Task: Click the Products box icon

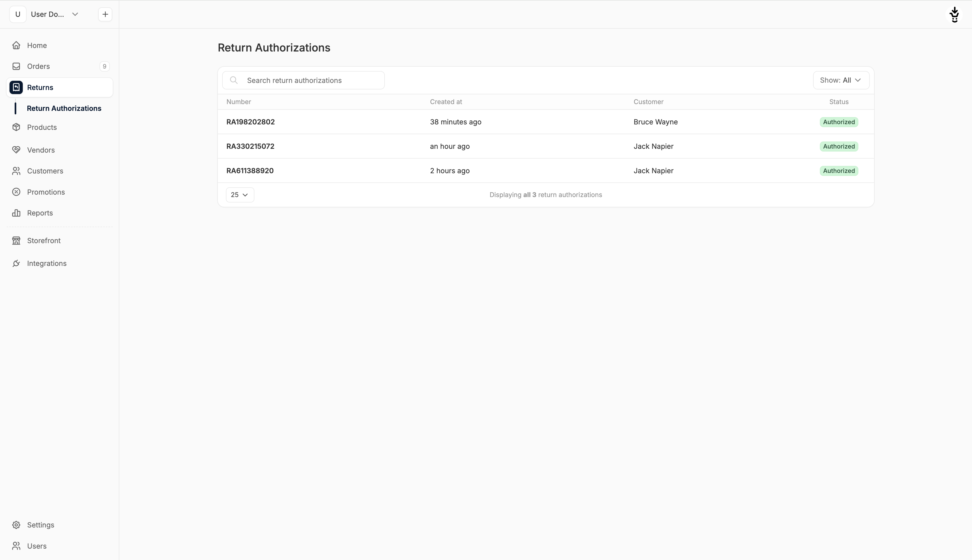Action: pos(16,127)
